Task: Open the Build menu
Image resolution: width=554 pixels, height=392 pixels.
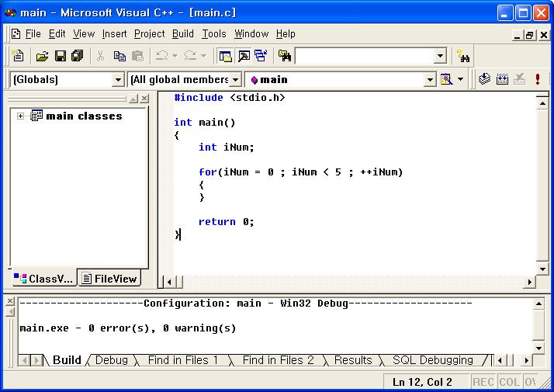Action: tap(182, 34)
